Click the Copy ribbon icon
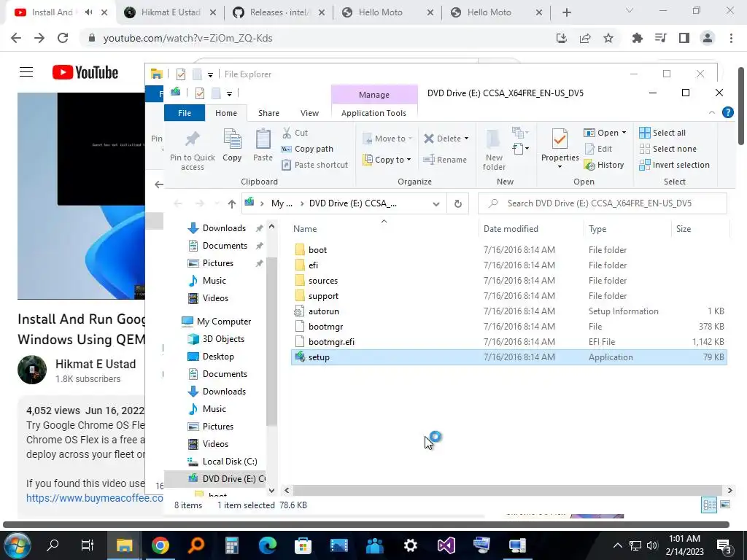 pyautogui.click(x=232, y=139)
